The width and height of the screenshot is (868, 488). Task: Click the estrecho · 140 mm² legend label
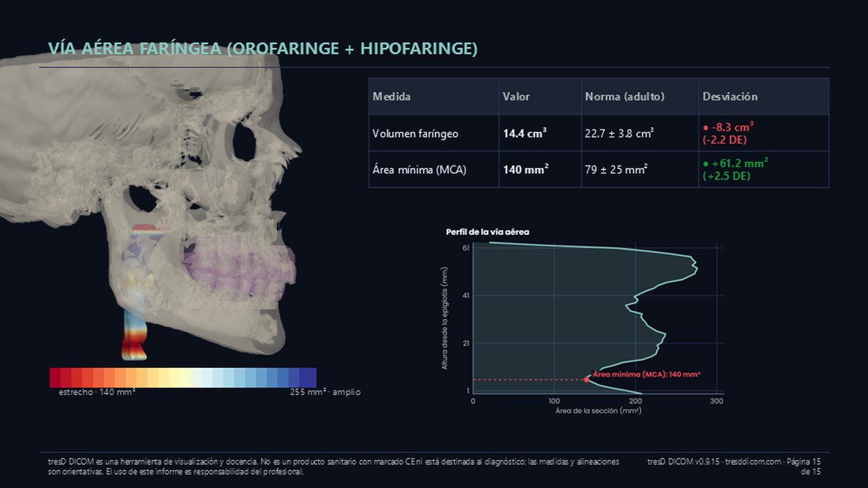[96, 392]
